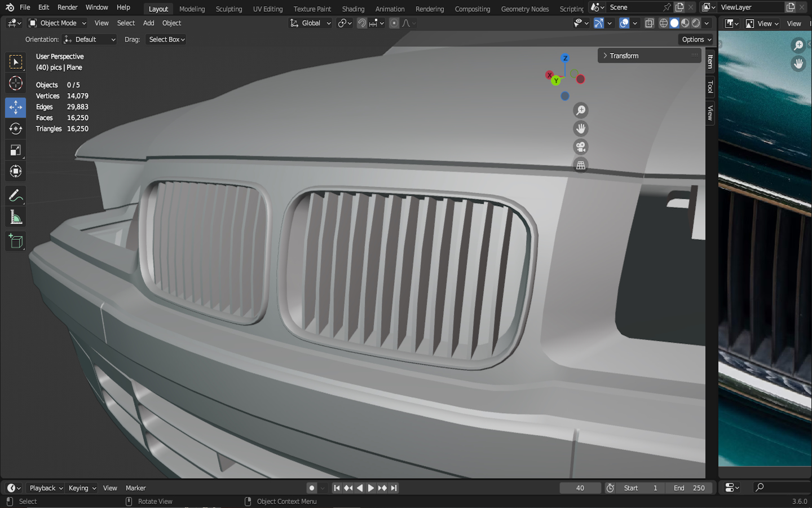Click the Z axis on navigation gizmo

[565, 58]
